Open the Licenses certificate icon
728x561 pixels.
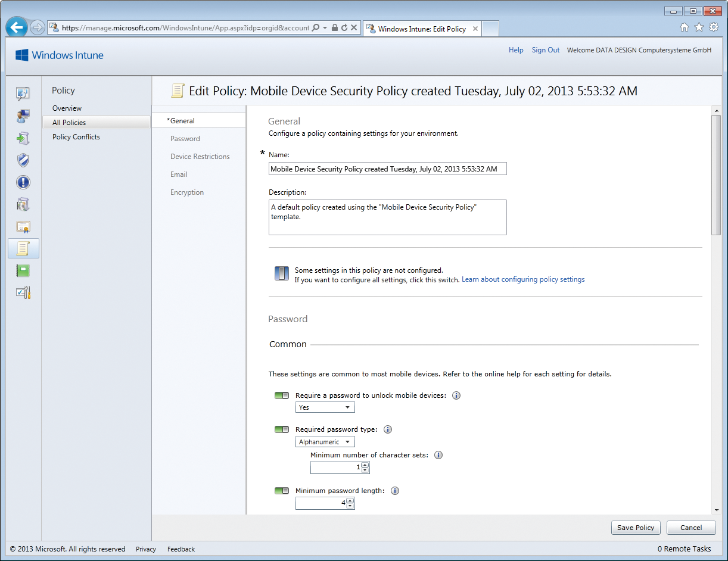[23, 227]
